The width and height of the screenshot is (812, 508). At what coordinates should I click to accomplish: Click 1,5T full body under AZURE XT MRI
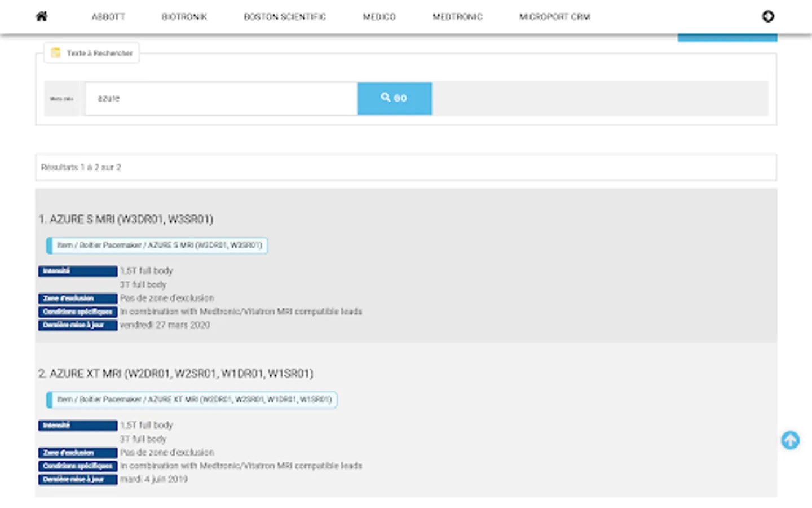tap(147, 425)
